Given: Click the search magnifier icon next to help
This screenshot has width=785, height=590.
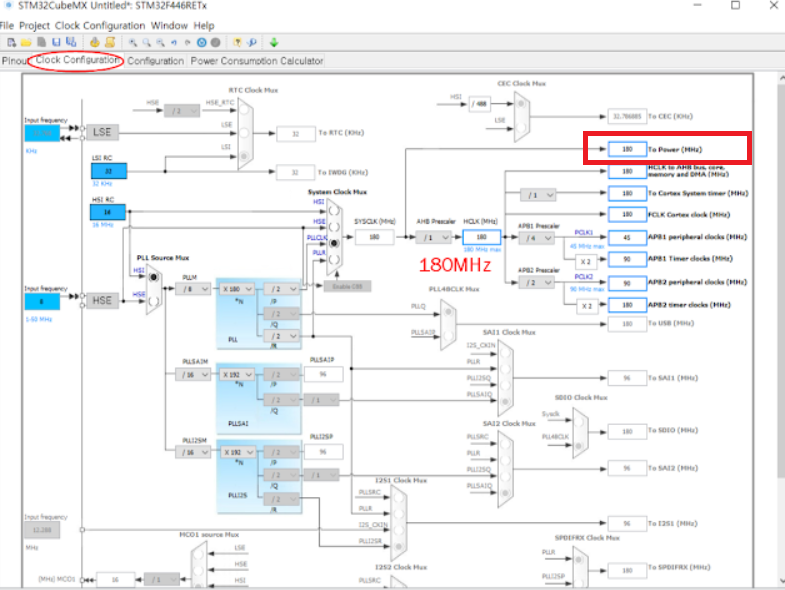Looking at the screenshot, I should coord(252,43).
